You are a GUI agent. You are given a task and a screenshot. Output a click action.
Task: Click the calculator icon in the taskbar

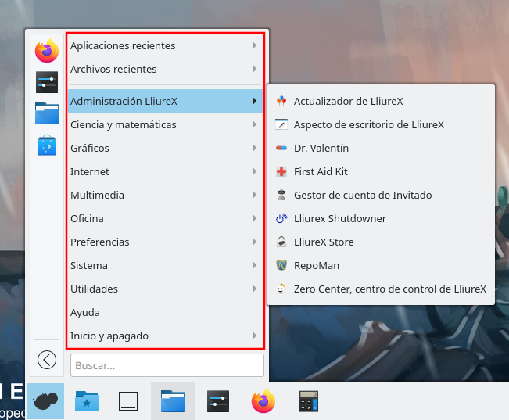click(x=309, y=401)
